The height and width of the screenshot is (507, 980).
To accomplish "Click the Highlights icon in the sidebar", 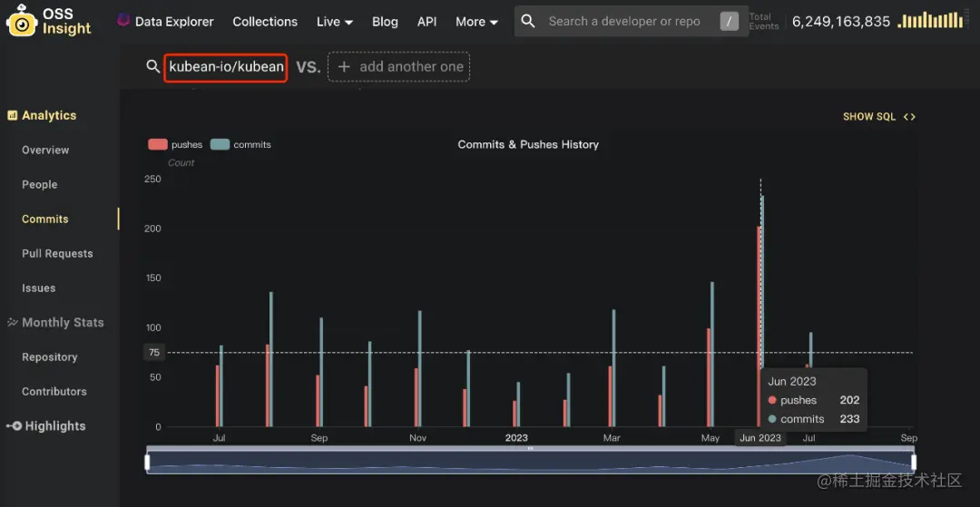I will 14,426.
